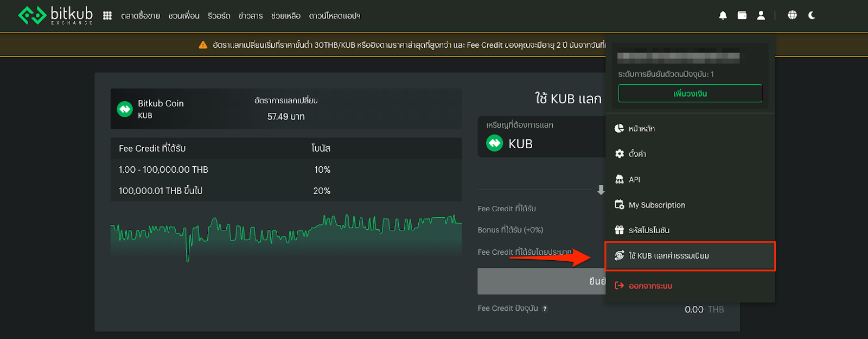Image resolution: width=868 pixels, height=339 pixels.
Task: Open ชวนเพื่อน in the top navigation
Action: pyautogui.click(x=184, y=16)
